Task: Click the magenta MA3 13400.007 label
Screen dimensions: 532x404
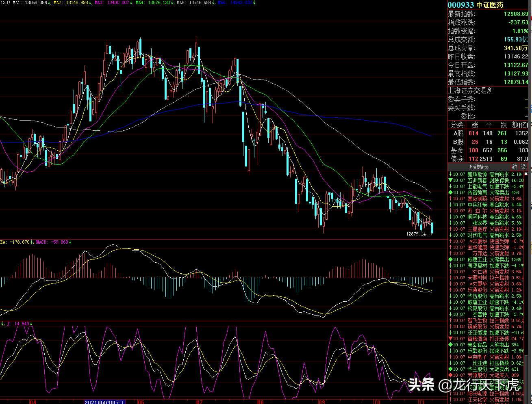Action: (114, 2)
